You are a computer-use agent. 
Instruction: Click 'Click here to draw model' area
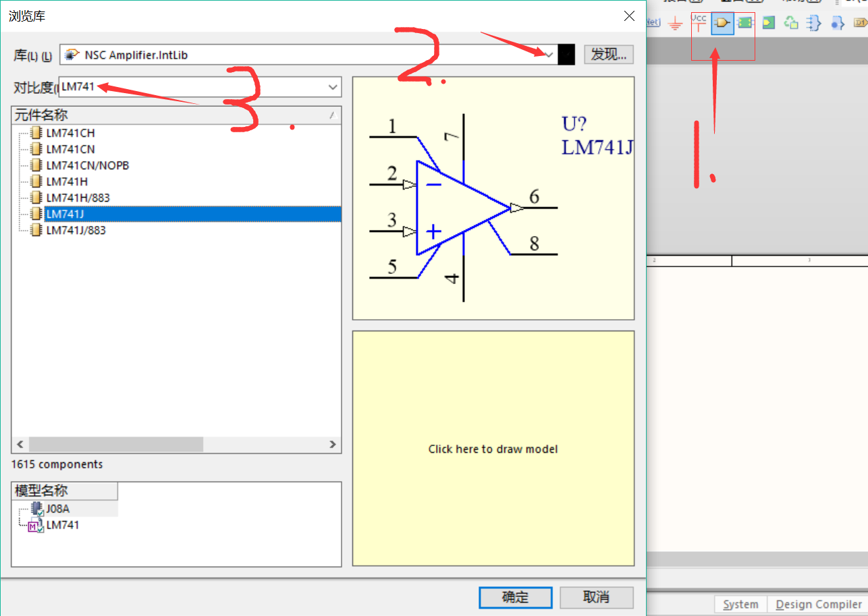point(493,449)
